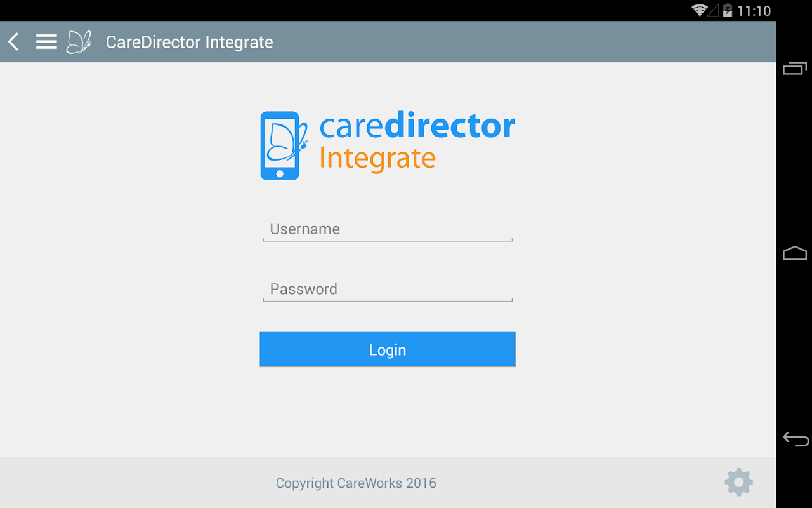Tap the CareDirector Integrate title text
This screenshot has height=508, width=812.
click(x=189, y=42)
